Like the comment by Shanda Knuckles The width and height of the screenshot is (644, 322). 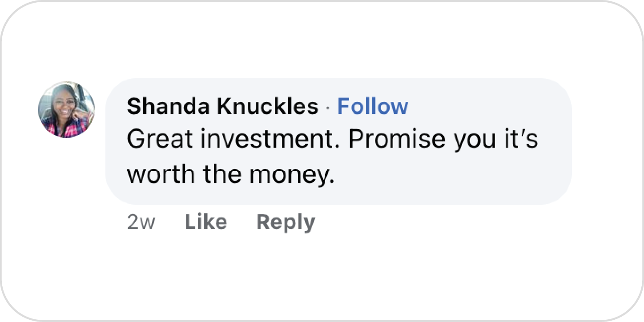[x=205, y=222]
